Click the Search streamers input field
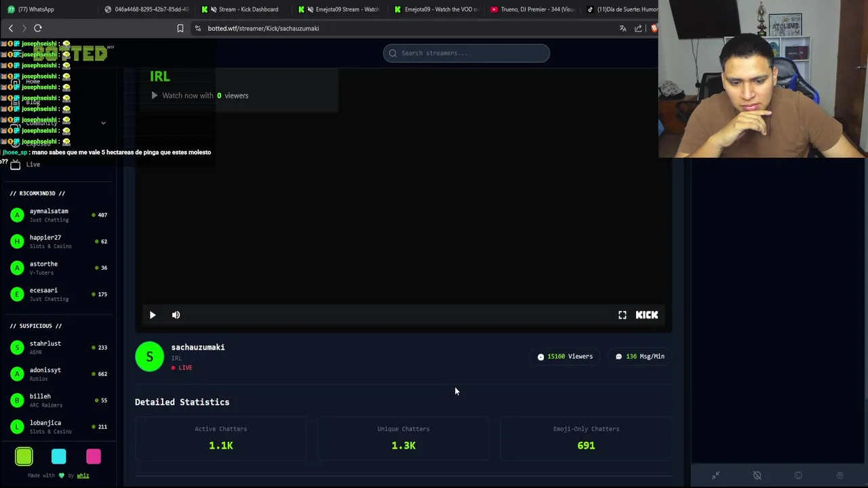Viewport: 868px width, 488px height. click(466, 53)
